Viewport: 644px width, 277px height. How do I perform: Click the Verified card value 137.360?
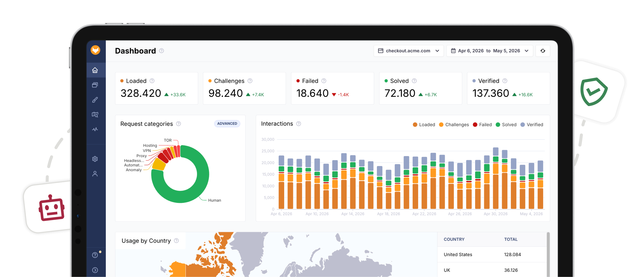(x=491, y=93)
